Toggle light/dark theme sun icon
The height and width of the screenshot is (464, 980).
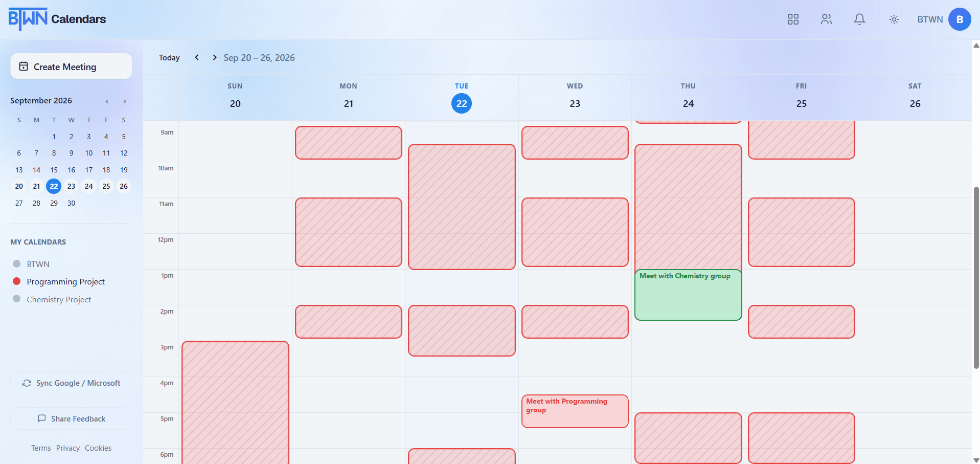pos(894,19)
